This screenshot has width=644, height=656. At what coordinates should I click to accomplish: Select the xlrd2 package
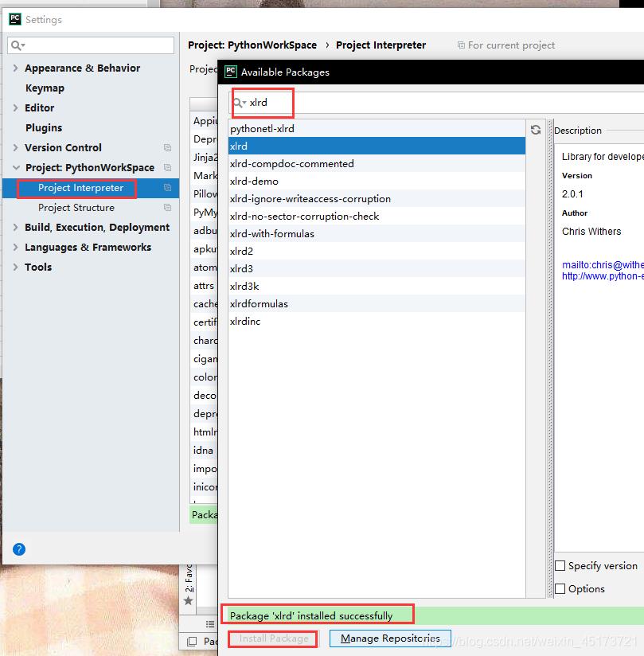click(377, 252)
